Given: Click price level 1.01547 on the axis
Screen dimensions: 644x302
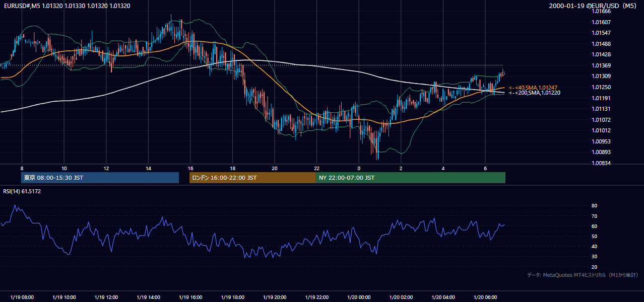Looking at the screenshot, I should (x=601, y=33).
